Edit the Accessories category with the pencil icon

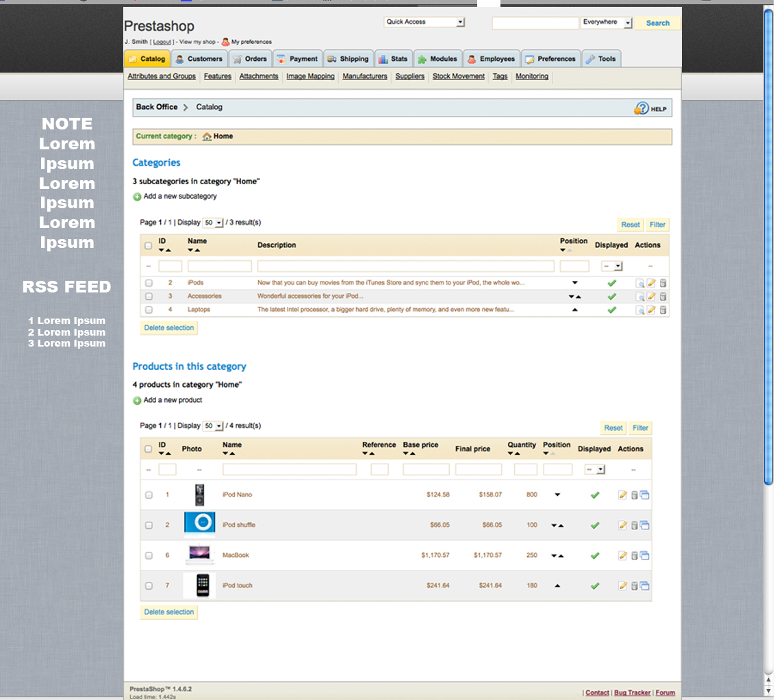pyautogui.click(x=652, y=297)
